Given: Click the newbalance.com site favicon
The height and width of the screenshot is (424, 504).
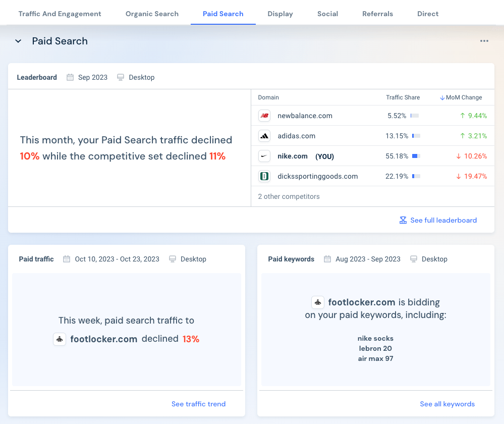Looking at the screenshot, I should pos(264,116).
